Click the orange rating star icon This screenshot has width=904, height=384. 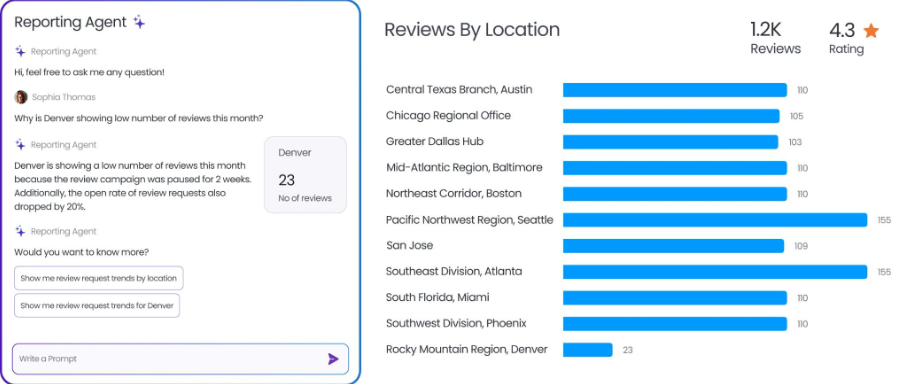coord(871,31)
